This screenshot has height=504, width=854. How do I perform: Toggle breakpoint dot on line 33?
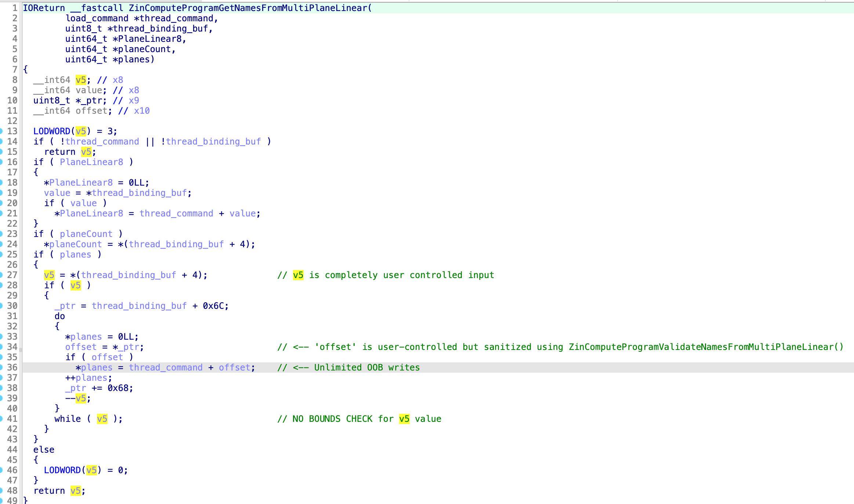[1, 337]
